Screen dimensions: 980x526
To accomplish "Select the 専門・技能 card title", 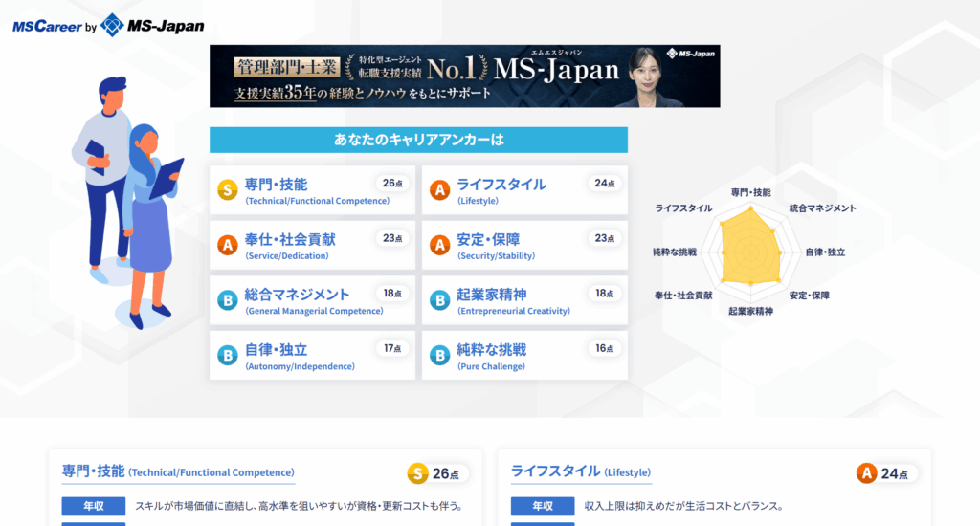I will pyautogui.click(x=276, y=185).
